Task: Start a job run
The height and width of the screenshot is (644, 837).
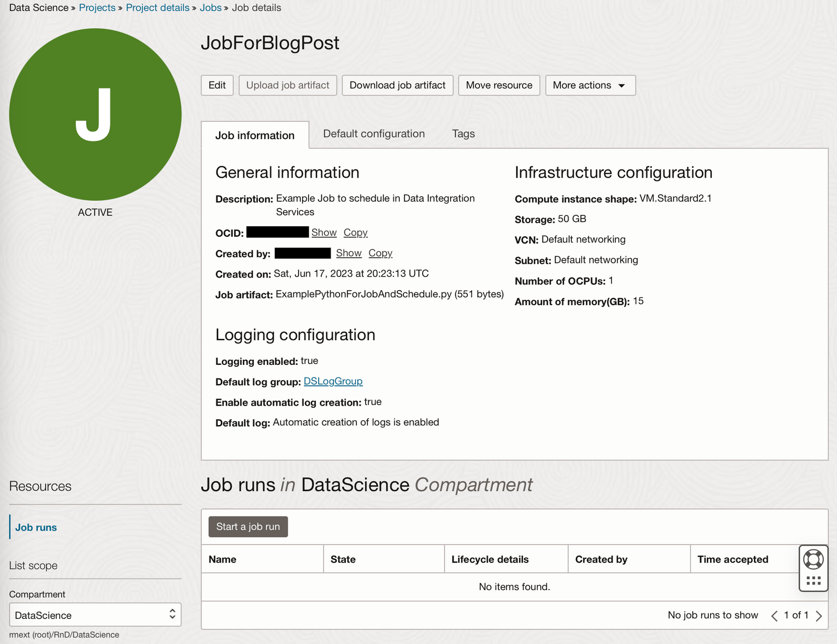Action: tap(248, 526)
